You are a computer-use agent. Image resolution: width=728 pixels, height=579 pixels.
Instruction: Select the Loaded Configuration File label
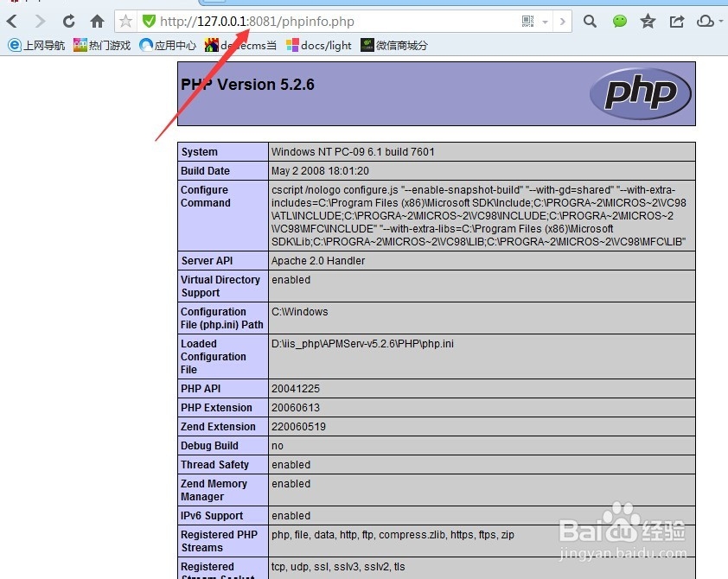tap(213, 357)
